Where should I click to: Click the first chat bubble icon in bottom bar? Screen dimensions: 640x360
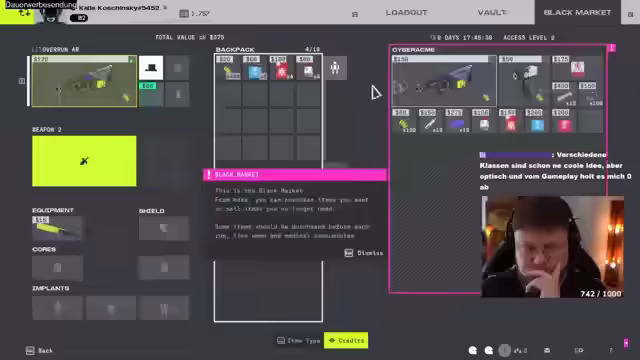pyautogui.click(x=473, y=350)
